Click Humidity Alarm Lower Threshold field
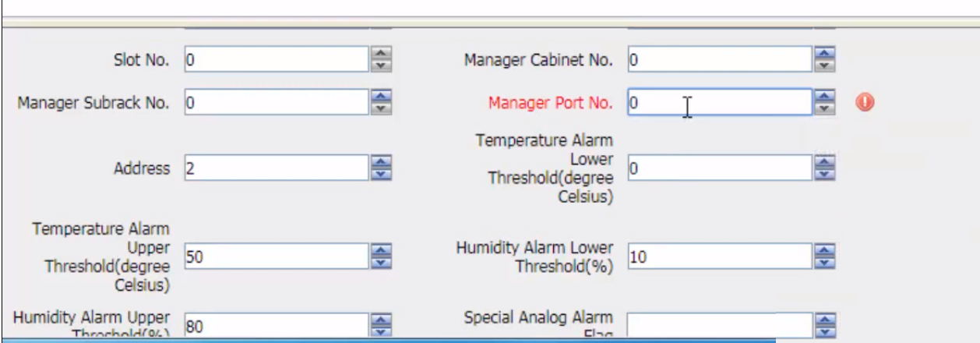Screen dimensions: 980x343 (x=719, y=256)
